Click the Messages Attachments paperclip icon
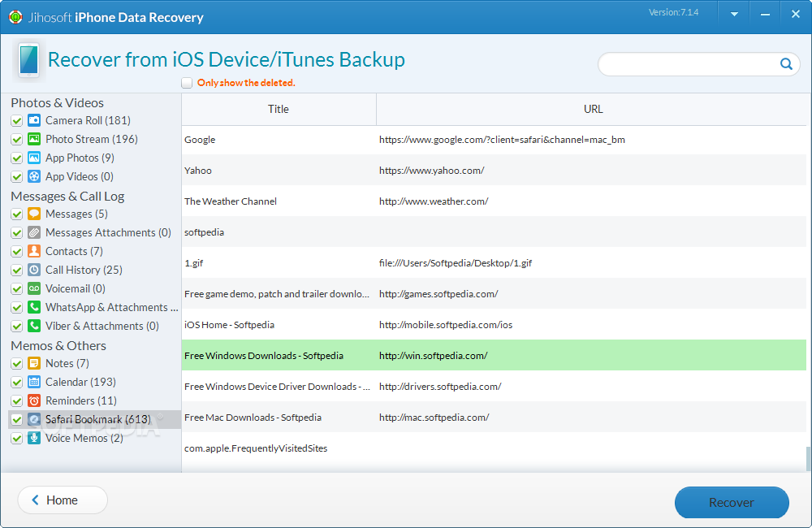The image size is (812, 528). click(x=34, y=232)
